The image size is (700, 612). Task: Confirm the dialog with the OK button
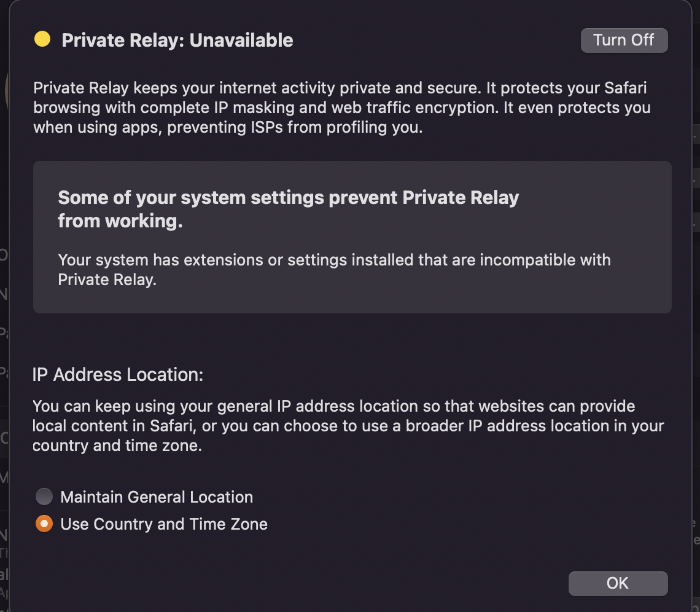click(x=617, y=583)
